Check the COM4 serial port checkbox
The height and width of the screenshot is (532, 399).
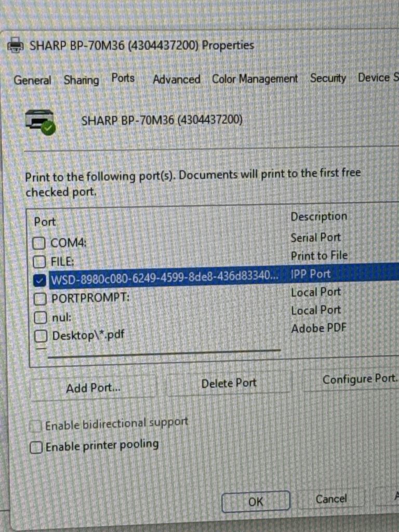tap(39, 243)
